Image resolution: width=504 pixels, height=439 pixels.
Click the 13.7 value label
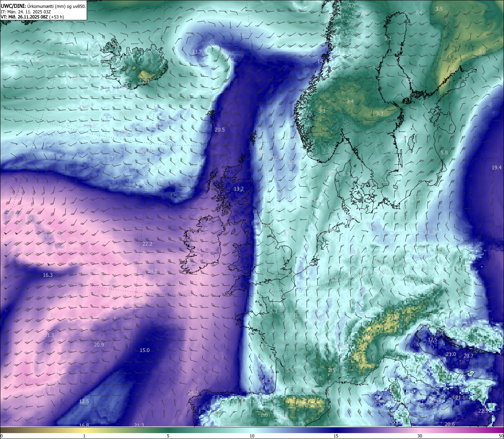pyautogui.click(x=197, y=52)
